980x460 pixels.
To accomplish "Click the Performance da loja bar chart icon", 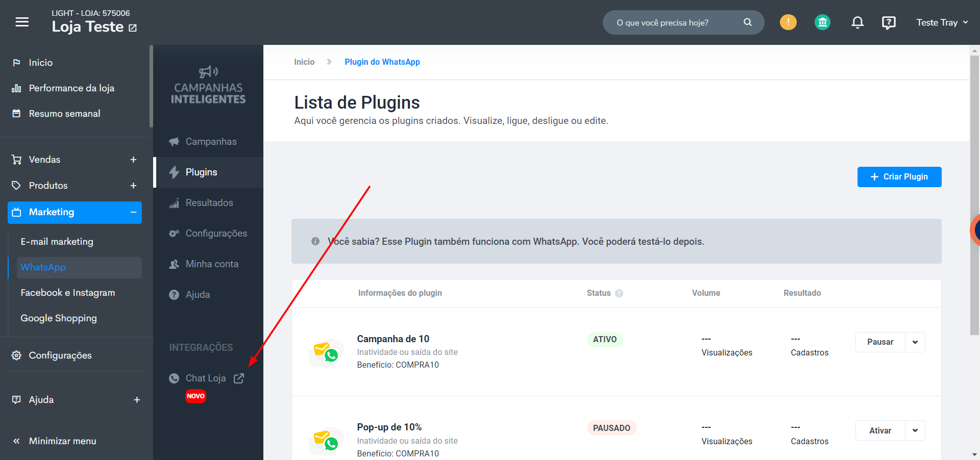I will [16, 88].
